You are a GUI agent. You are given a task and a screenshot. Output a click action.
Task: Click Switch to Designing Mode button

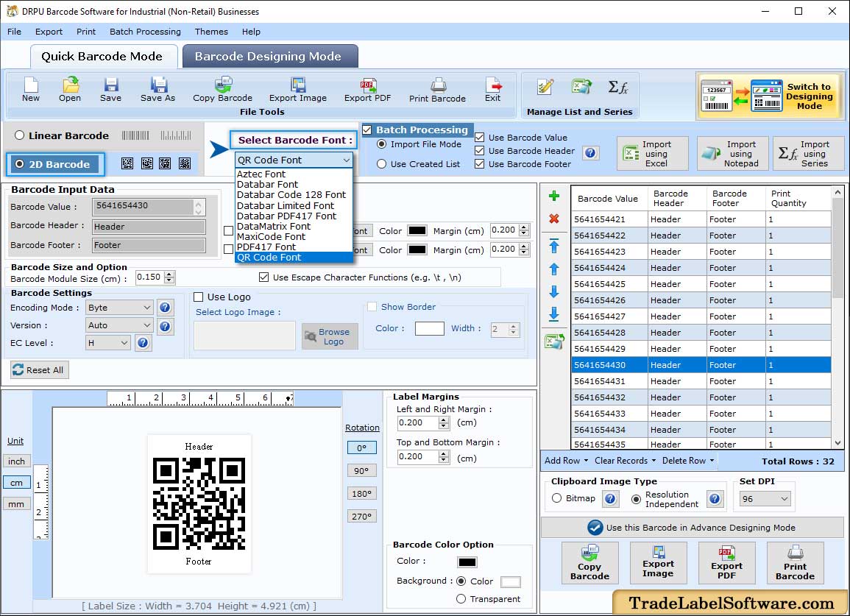pos(771,96)
